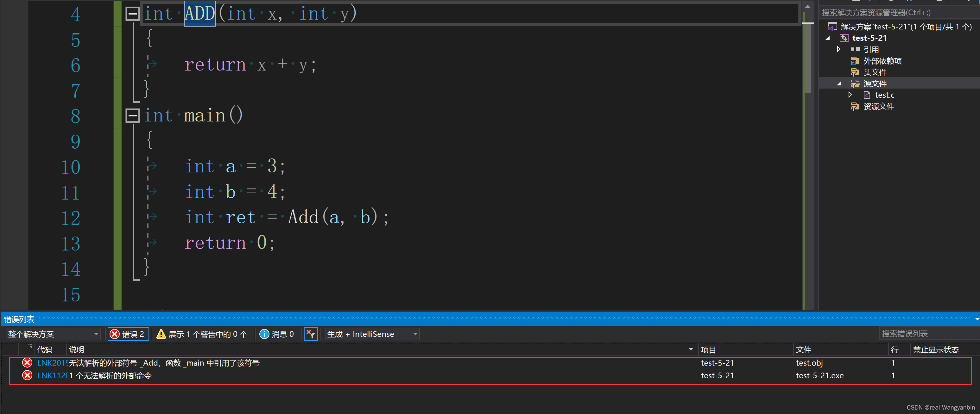Click the 错误列表 panel title
Viewport: 980px width, 414px height.
coord(19,319)
